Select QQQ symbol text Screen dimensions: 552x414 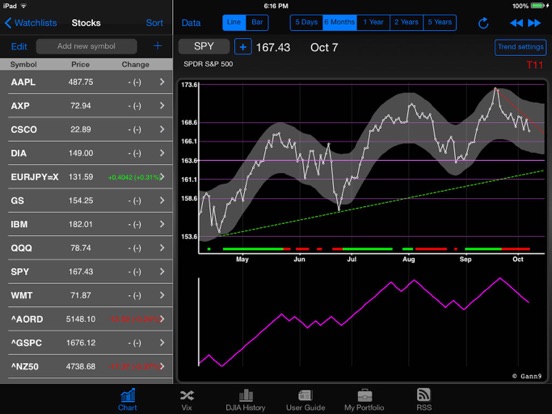pos(21,248)
